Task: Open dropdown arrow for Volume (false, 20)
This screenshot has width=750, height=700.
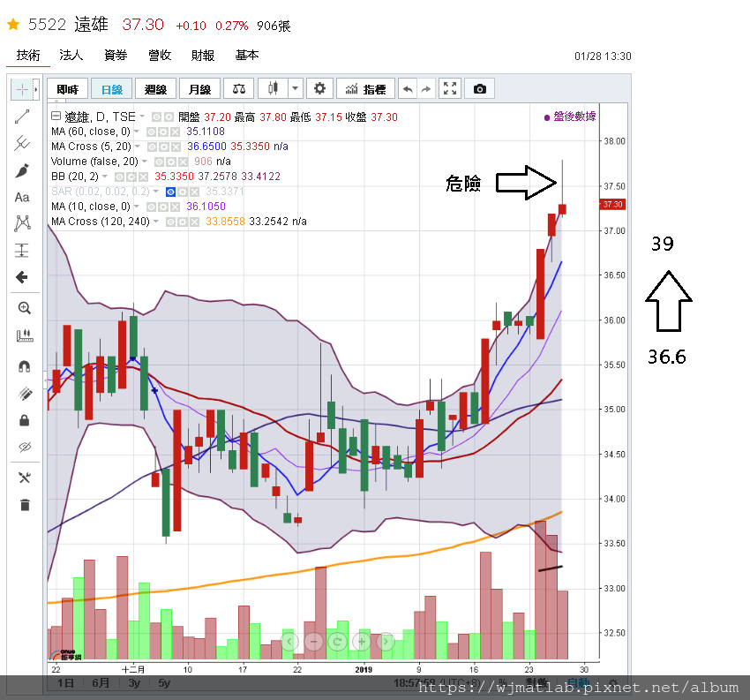Action: (145, 162)
